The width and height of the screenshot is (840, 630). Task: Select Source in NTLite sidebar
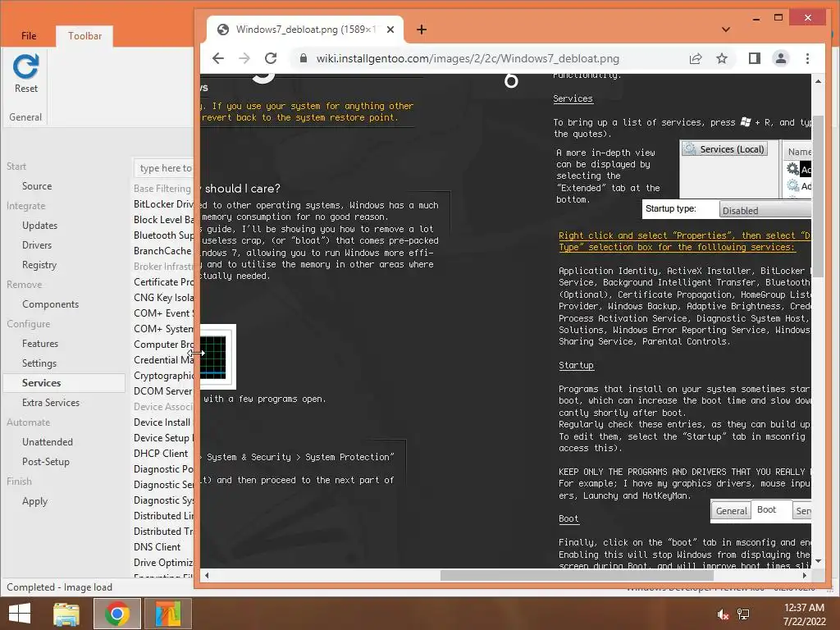point(37,186)
